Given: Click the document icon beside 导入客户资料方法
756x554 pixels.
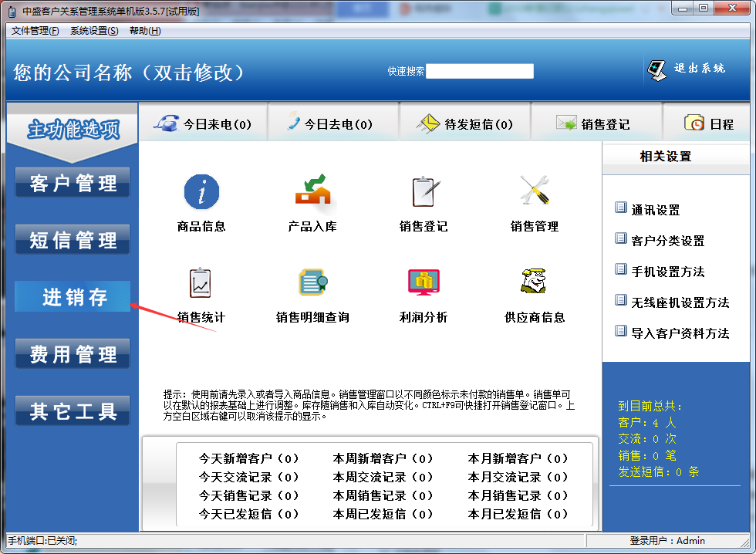Looking at the screenshot, I should pos(620,331).
